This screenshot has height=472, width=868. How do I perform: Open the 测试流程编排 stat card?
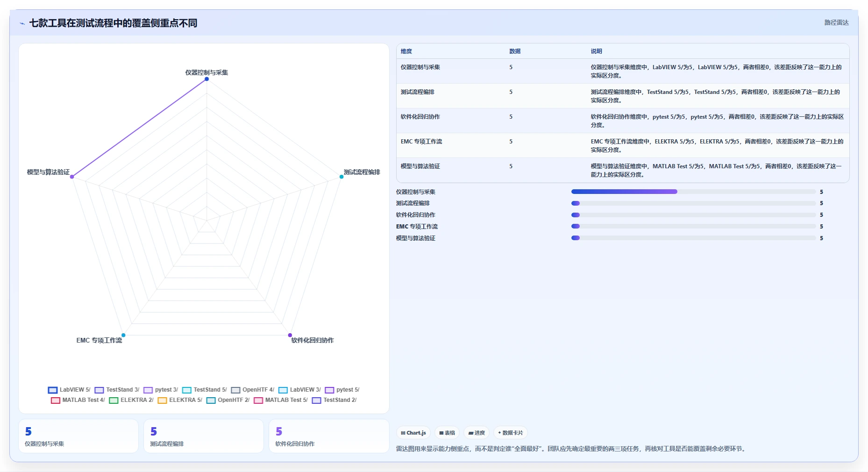[204, 436]
